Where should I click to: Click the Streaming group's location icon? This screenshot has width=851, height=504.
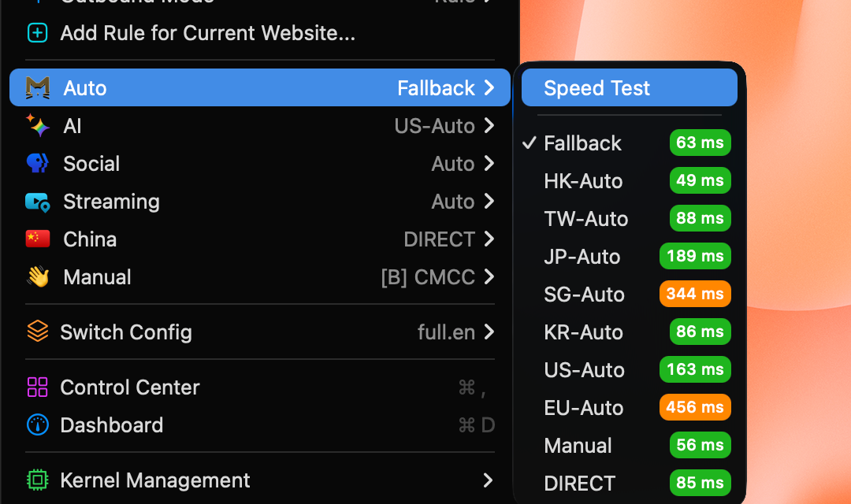pyautogui.click(x=36, y=201)
